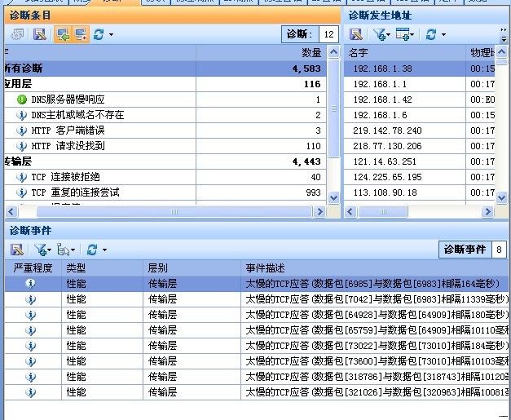Click scroll-left arrow of 诊断发生地址 horizontal scrollbar
The width and height of the screenshot is (511, 420).
[x=350, y=211]
